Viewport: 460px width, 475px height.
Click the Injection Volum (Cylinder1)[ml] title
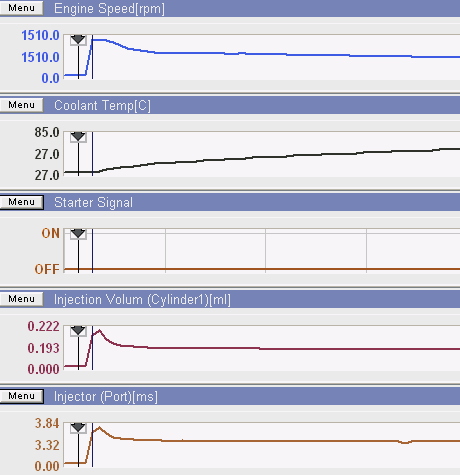pyautogui.click(x=142, y=300)
